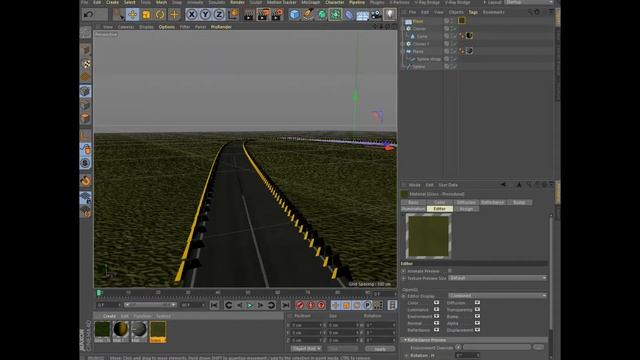Click the large material preview image
This screenshot has width=640, height=360.
point(429,236)
